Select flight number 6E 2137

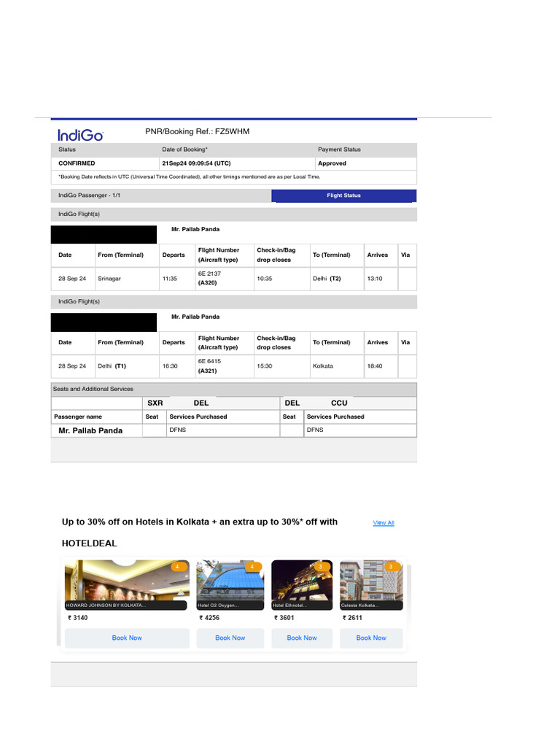click(209, 274)
